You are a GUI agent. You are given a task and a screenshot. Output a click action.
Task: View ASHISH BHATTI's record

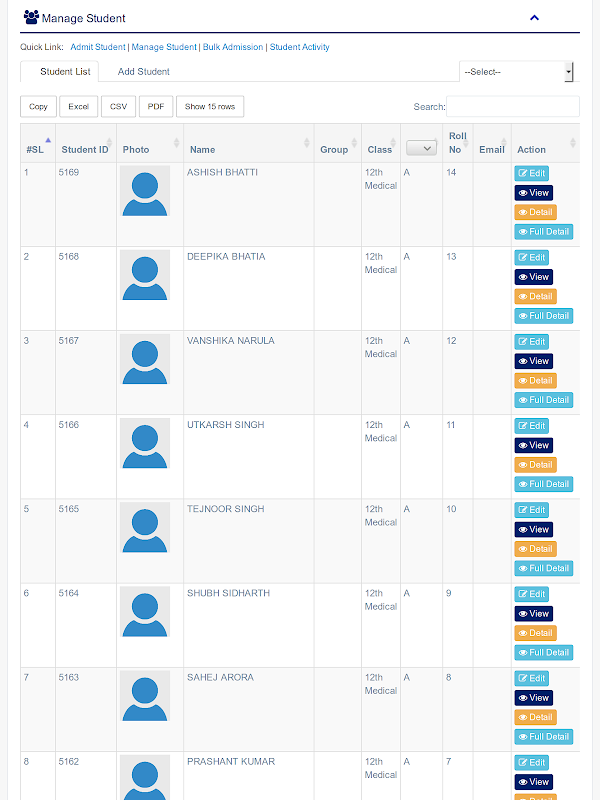(x=533, y=192)
